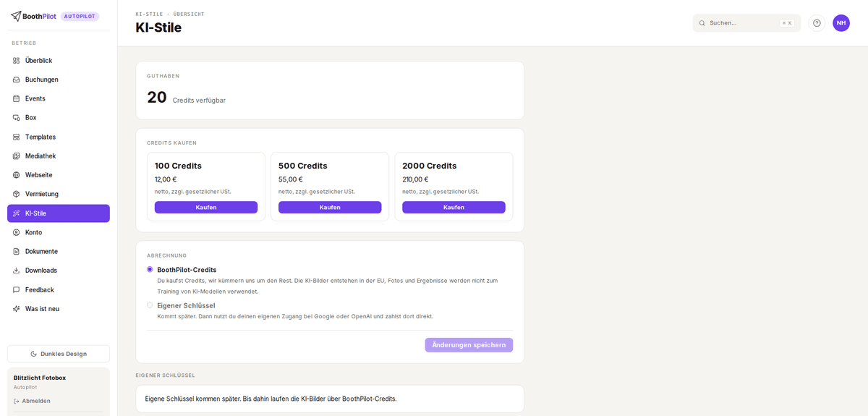The image size is (868, 416).
Task: Click the Mediathek images icon
Action: pos(17,156)
